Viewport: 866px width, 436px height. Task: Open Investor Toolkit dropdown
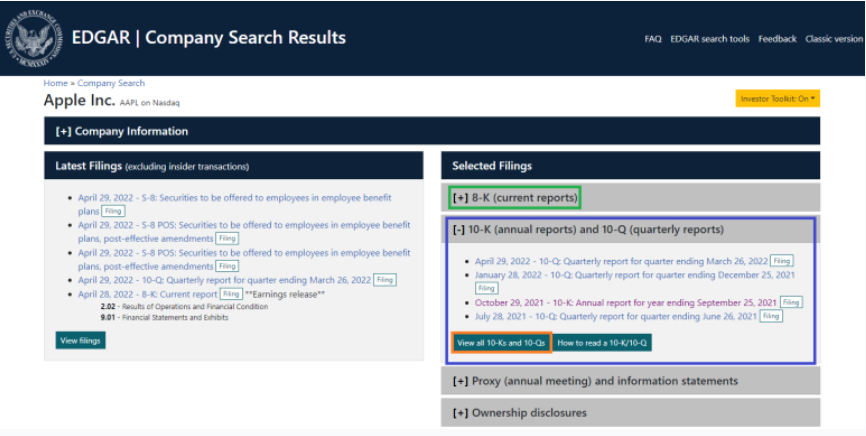point(778,98)
